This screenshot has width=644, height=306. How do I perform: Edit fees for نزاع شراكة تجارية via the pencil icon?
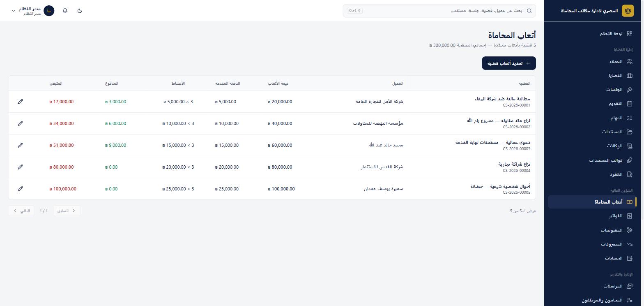point(21,167)
